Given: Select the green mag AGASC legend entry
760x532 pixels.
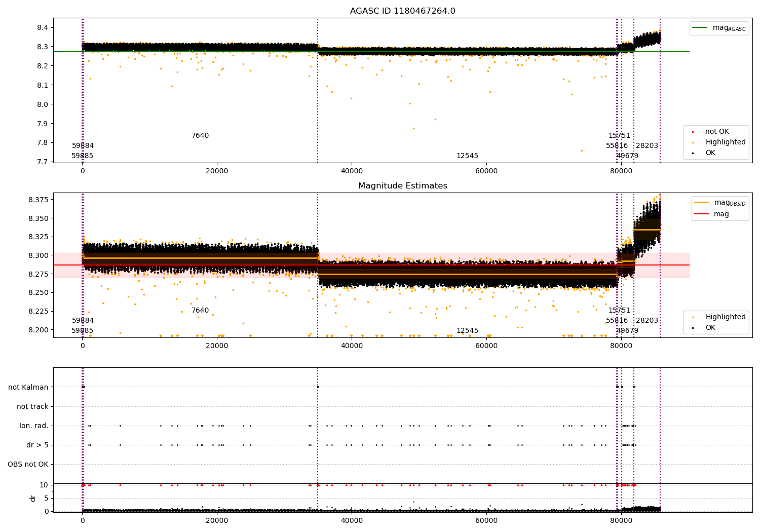Looking at the screenshot, I should point(719,28).
